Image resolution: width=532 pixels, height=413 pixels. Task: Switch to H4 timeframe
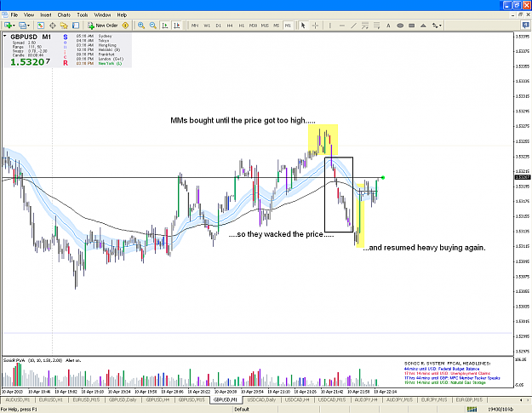[x=230, y=26]
